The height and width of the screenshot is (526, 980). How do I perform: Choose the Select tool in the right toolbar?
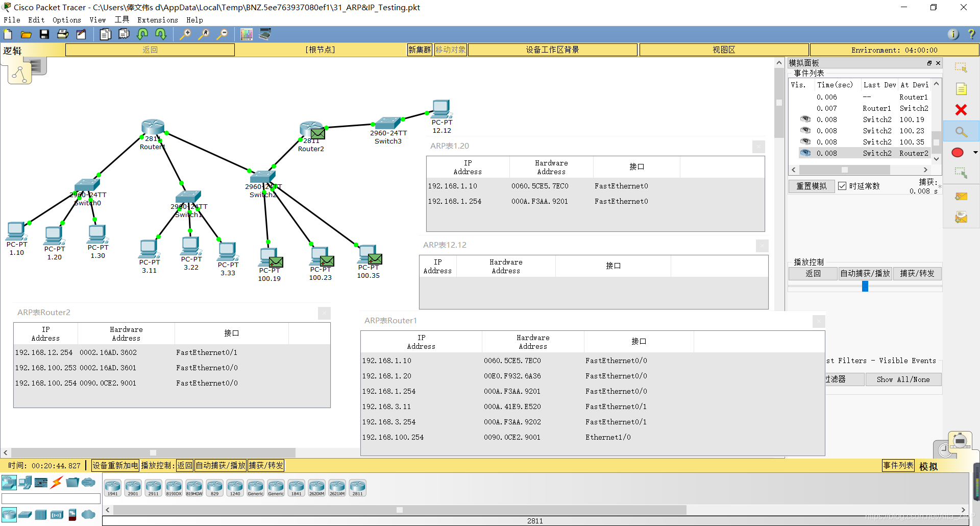(x=961, y=67)
